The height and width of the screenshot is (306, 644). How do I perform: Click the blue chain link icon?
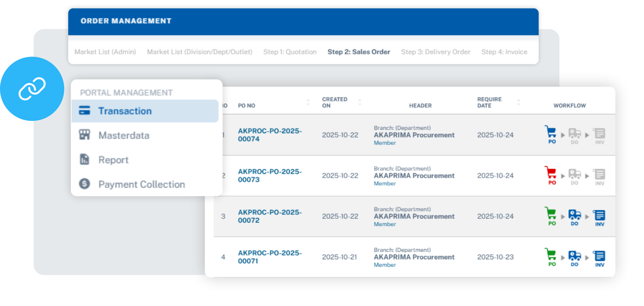point(32,89)
